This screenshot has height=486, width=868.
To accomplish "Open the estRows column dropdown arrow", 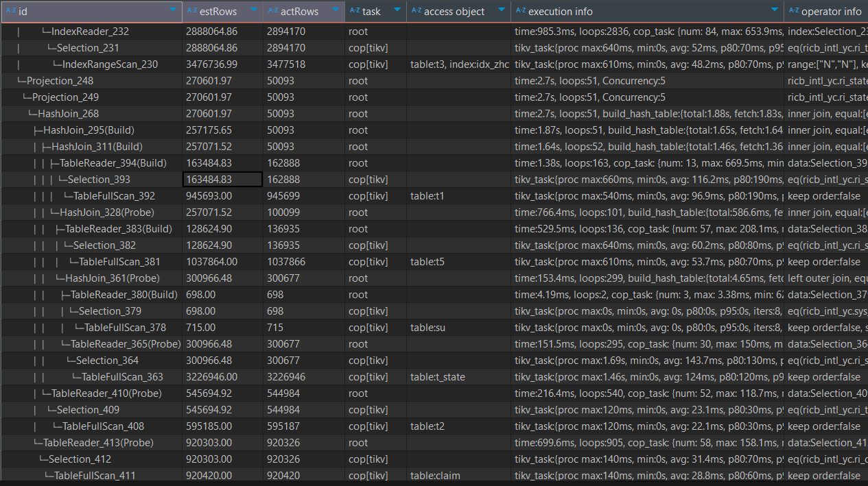I will (x=254, y=11).
